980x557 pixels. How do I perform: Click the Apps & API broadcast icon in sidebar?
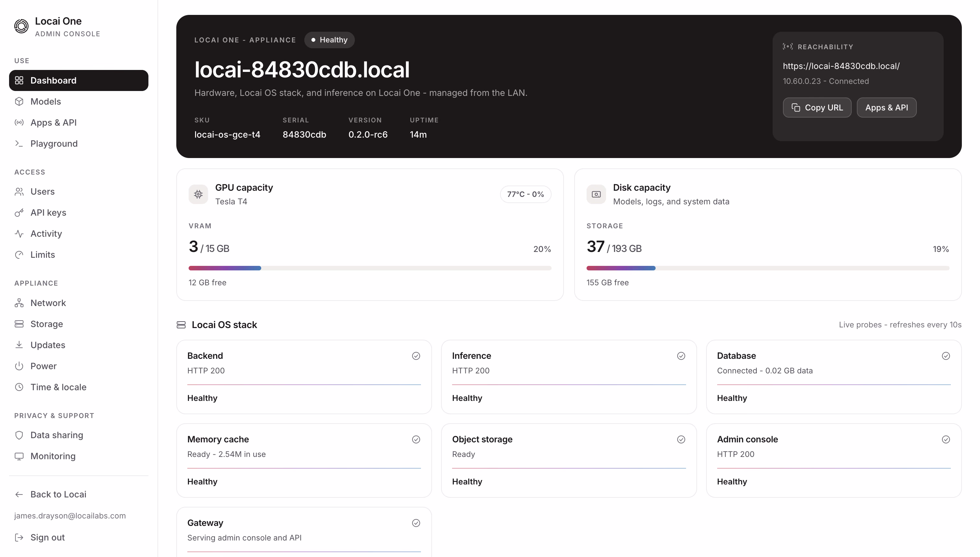19,122
